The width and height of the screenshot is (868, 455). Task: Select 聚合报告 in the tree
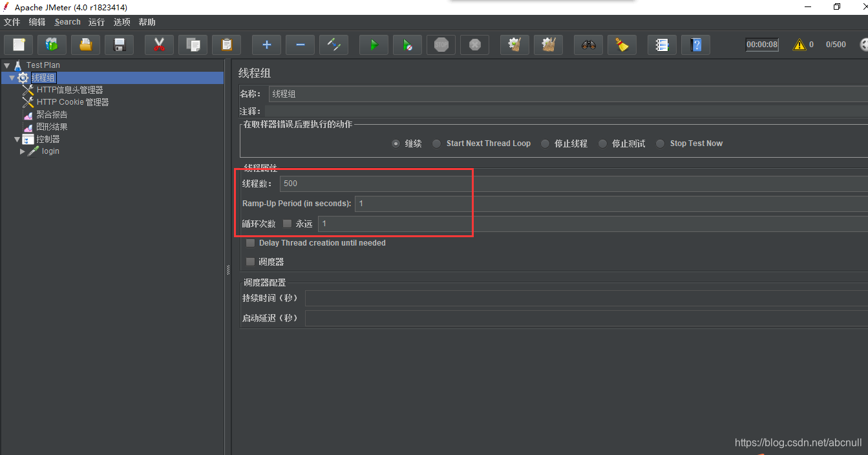52,114
